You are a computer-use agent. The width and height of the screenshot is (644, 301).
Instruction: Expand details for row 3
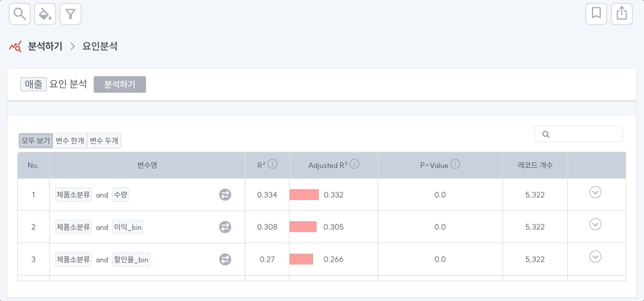tap(595, 257)
